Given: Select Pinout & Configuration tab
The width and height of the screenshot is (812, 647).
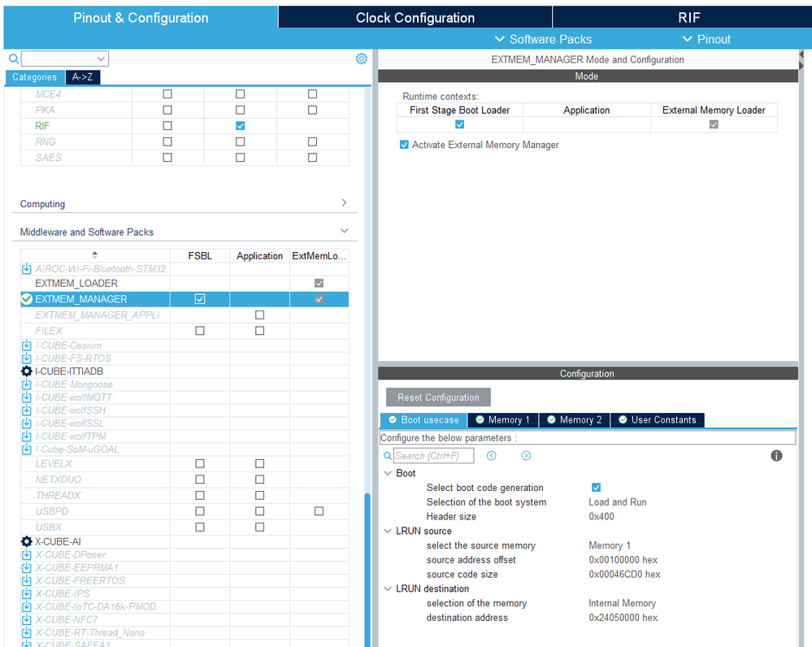Looking at the screenshot, I should [x=141, y=18].
